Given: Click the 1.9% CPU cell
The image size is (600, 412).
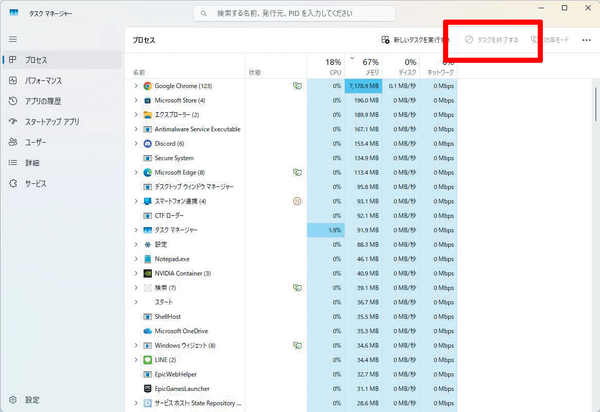Looking at the screenshot, I should pyautogui.click(x=326, y=230).
